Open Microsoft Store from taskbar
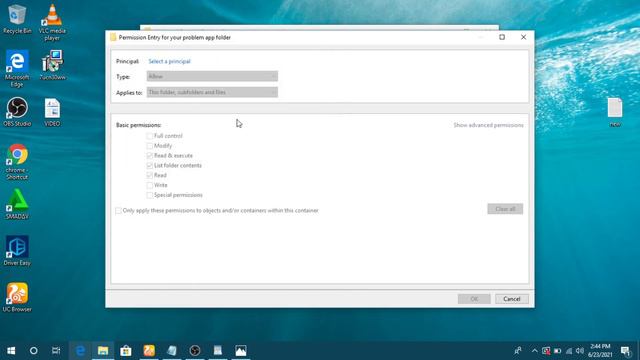Screen dimensions: 640x360 (126, 351)
